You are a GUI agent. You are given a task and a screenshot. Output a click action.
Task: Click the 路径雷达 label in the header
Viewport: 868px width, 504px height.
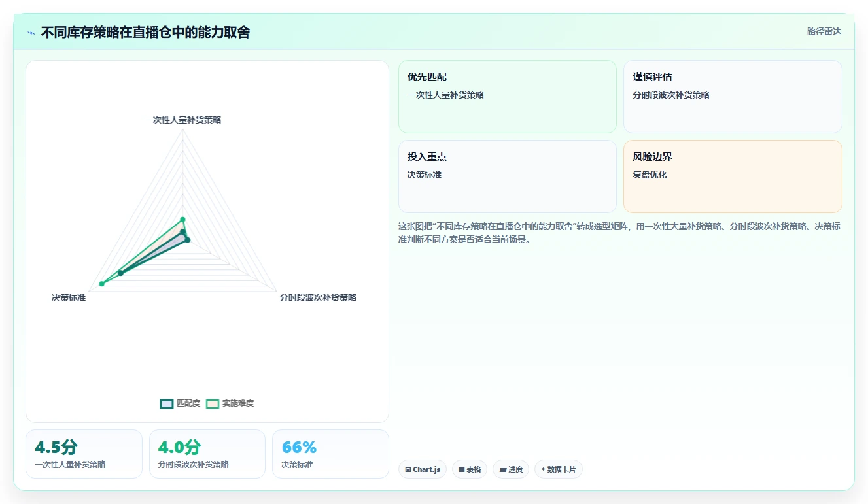(x=824, y=31)
